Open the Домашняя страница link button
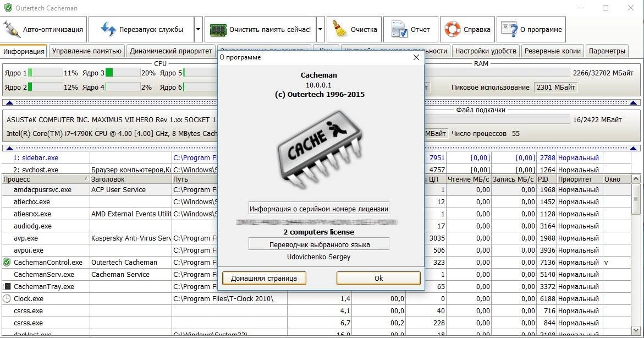The height and width of the screenshot is (338, 644). [x=264, y=278]
